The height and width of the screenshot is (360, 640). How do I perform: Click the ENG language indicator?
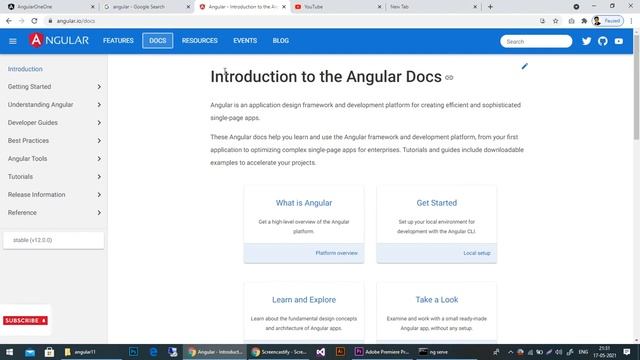coord(583,352)
